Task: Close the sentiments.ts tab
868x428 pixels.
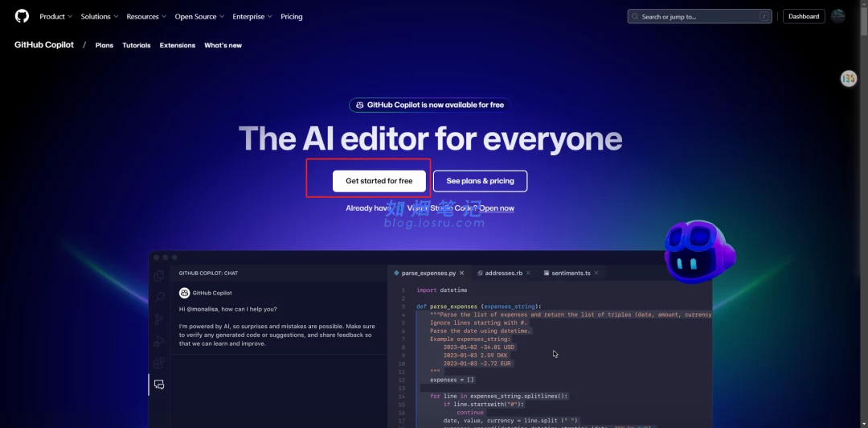Action: click(x=596, y=273)
